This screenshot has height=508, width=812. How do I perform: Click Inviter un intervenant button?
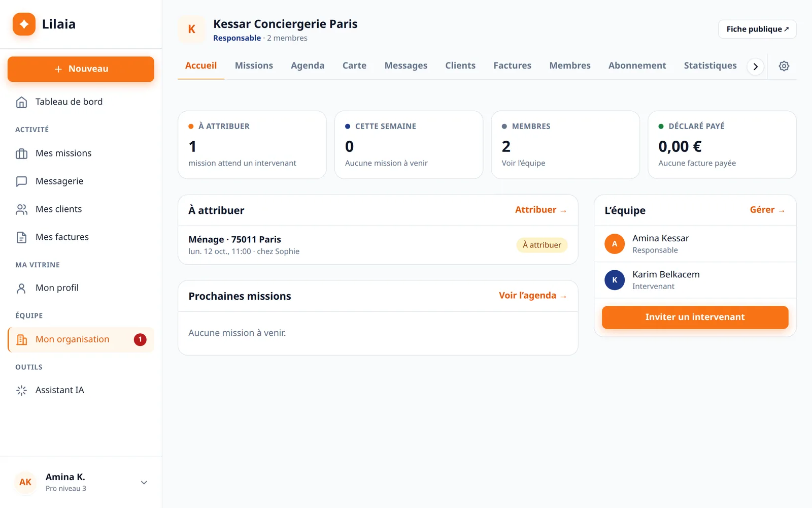click(x=695, y=317)
